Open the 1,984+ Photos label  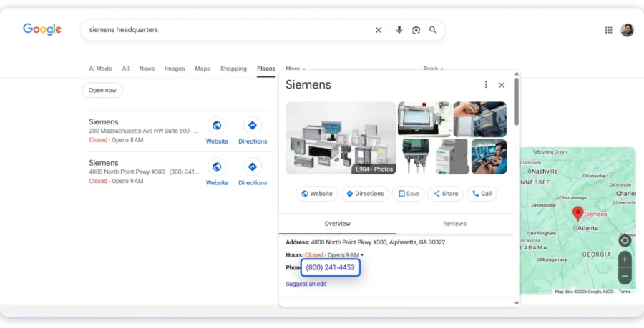point(374,169)
